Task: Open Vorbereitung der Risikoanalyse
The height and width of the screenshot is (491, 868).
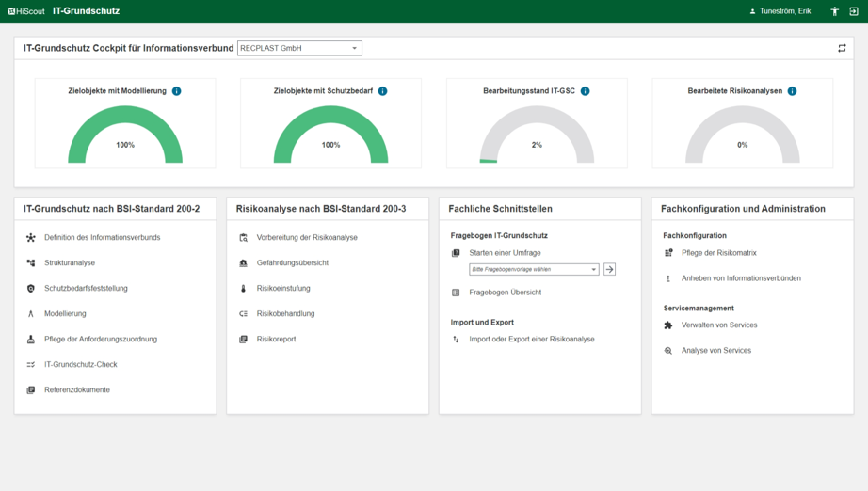Action: (307, 238)
